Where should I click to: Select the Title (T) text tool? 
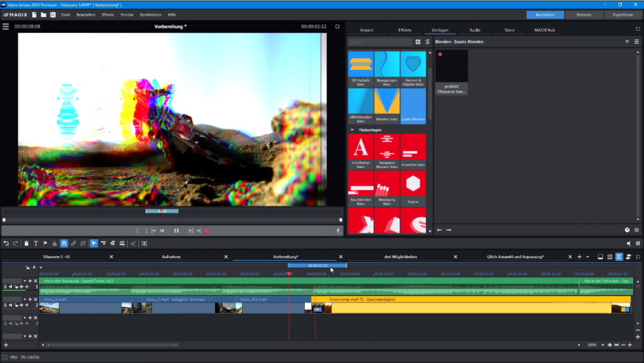coord(36,243)
